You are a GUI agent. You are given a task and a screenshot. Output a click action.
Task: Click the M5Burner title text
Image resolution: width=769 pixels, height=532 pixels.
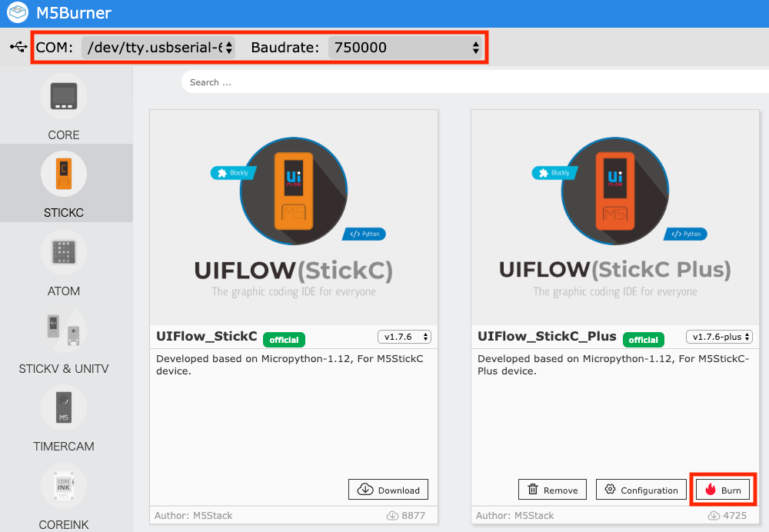tap(74, 13)
